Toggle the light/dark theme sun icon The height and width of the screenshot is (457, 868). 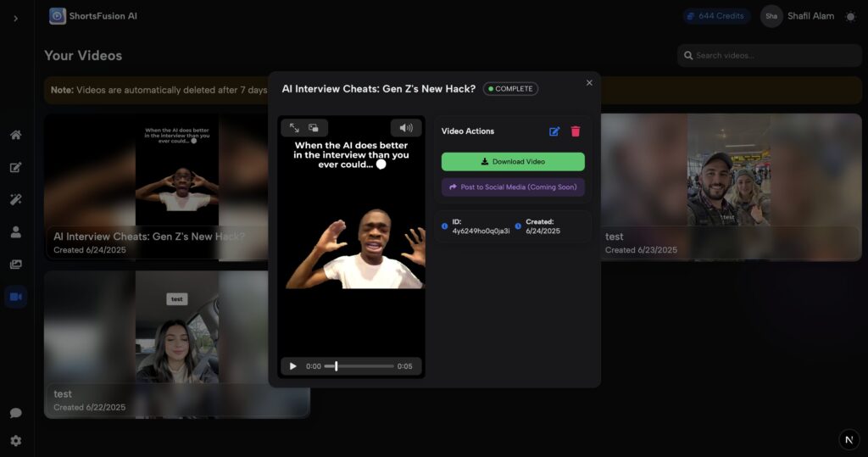[x=850, y=16]
